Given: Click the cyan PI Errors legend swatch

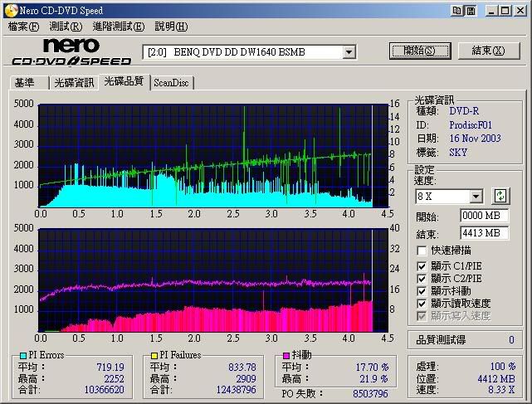Looking at the screenshot, I should (x=23, y=356).
